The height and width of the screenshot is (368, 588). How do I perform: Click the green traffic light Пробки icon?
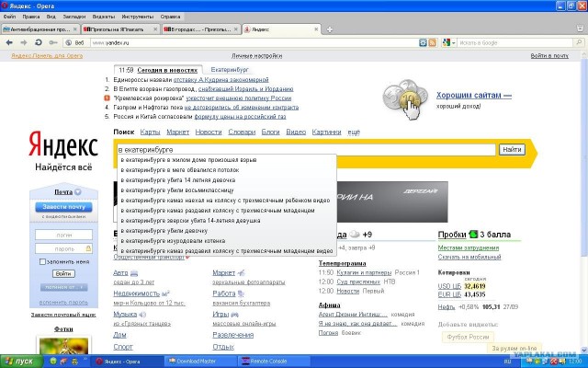point(473,235)
